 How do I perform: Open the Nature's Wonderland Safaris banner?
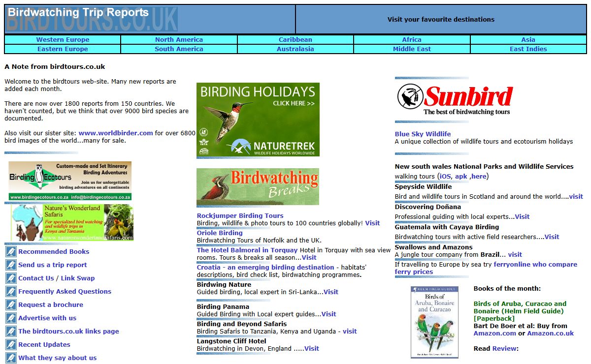(x=72, y=222)
